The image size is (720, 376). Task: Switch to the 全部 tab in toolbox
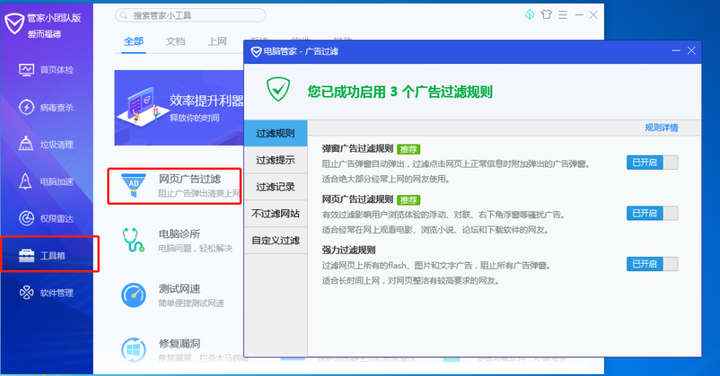pos(134,41)
